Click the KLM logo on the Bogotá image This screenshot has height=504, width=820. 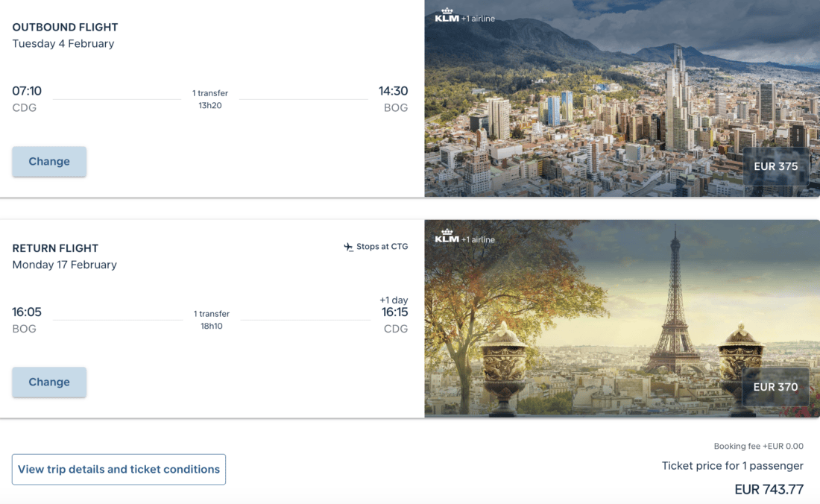(447, 15)
